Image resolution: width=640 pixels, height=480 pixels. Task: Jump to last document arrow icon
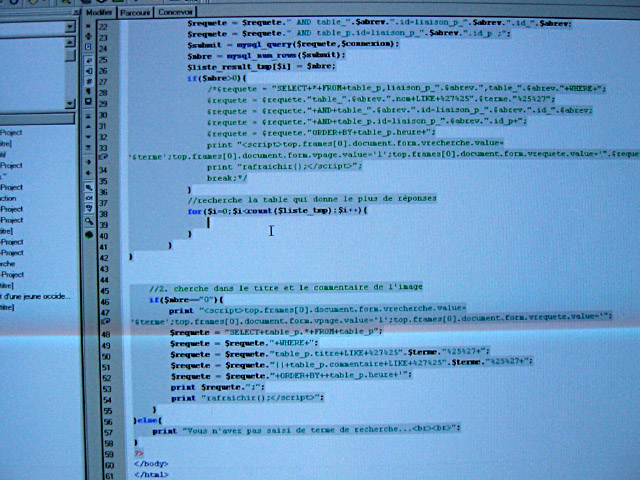pyautogui.click(x=88, y=147)
